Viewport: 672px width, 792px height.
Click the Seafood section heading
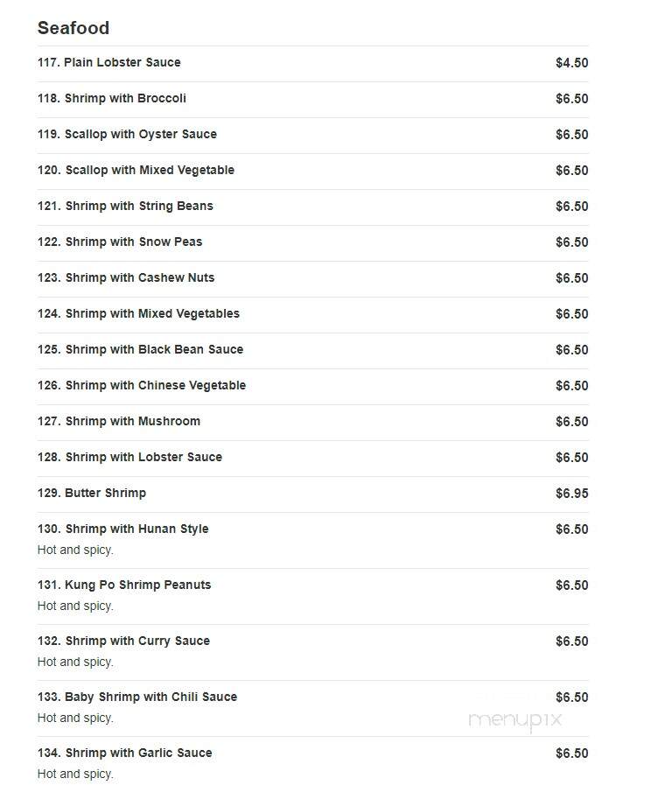coord(73,28)
